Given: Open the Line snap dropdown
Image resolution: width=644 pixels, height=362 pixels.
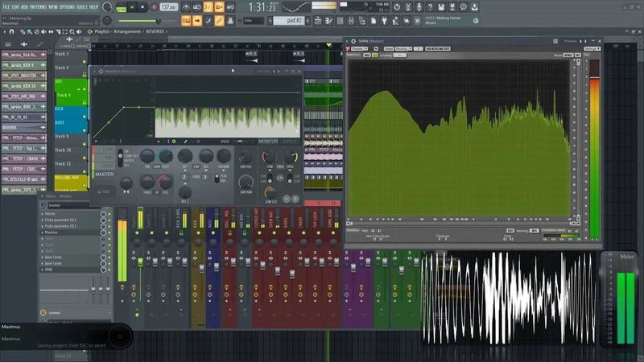Looking at the screenshot, I should coord(254,21).
